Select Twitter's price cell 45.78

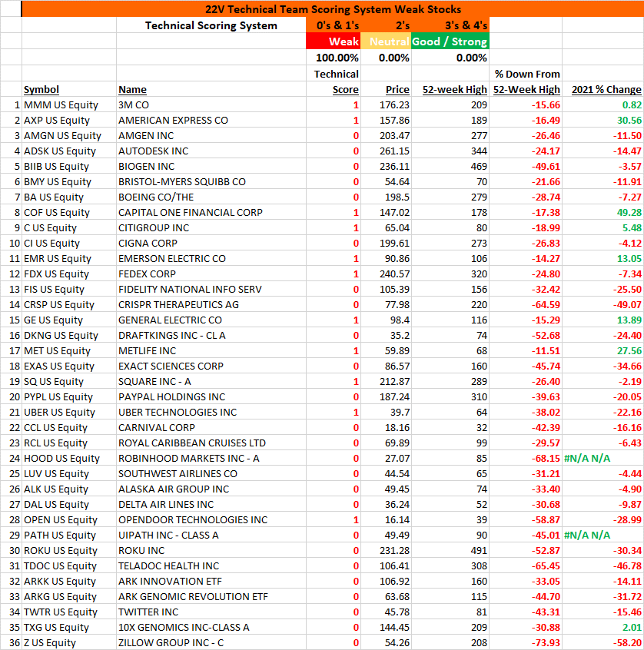[x=386, y=611]
